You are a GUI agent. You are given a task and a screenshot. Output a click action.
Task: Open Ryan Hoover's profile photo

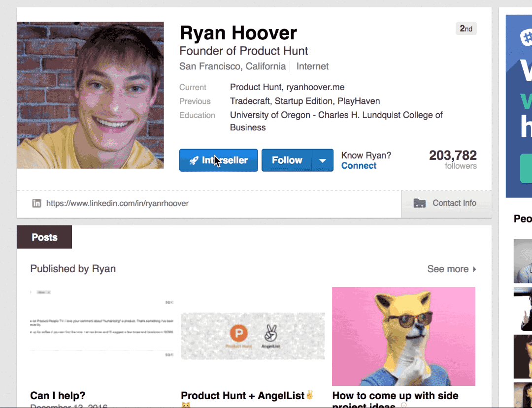click(x=90, y=95)
